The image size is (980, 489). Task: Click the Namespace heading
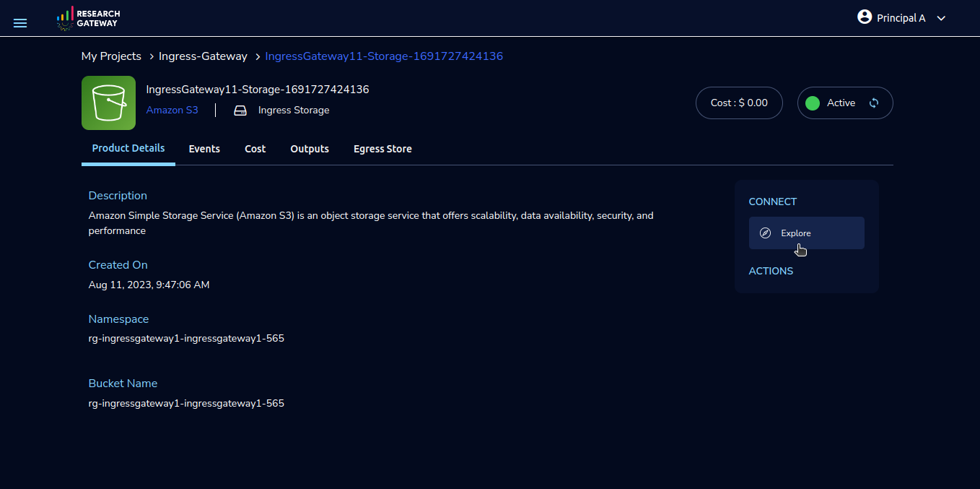click(118, 319)
